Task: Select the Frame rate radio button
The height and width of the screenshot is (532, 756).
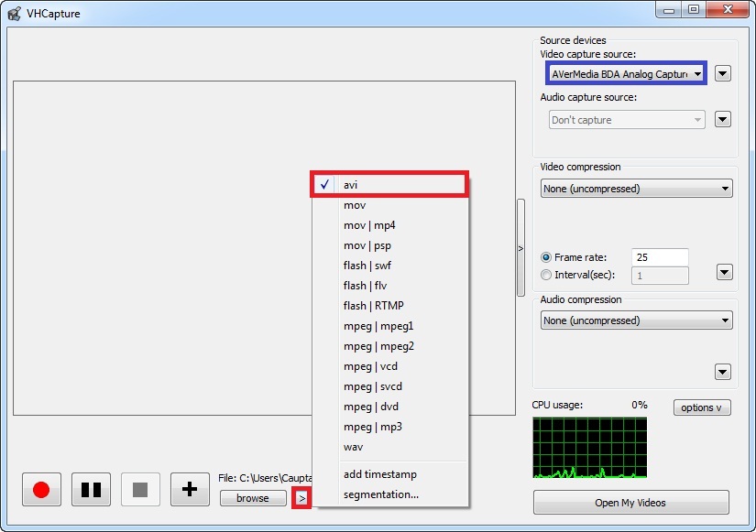Action: pos(546,257)
